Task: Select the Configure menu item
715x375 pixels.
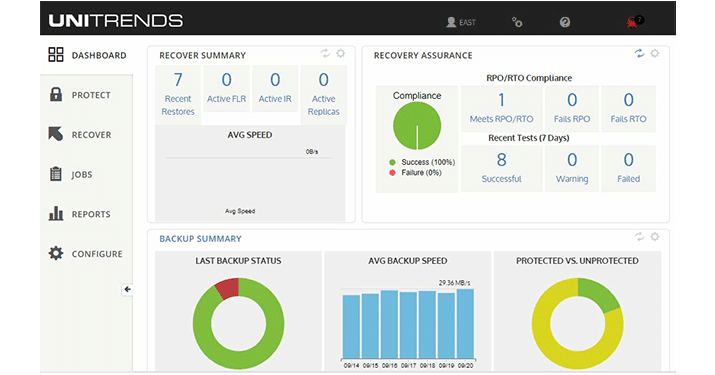Action: [x=87, y=254]
